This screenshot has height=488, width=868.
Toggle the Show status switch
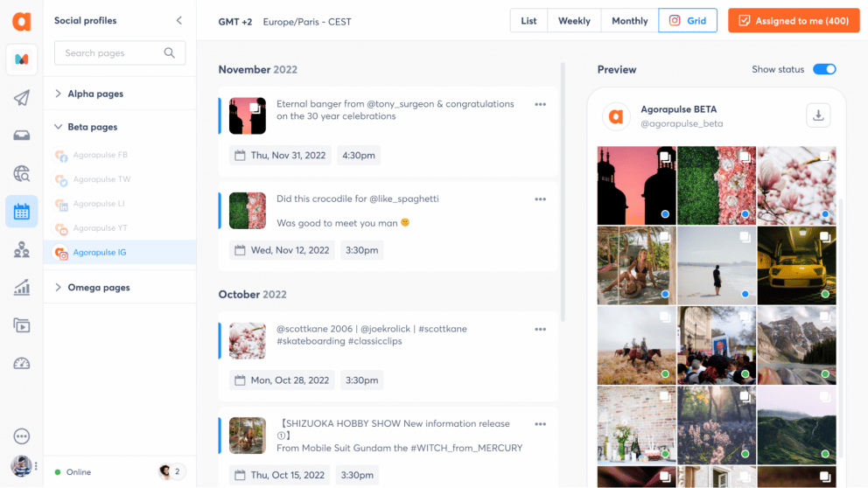(x=824, y=69)
